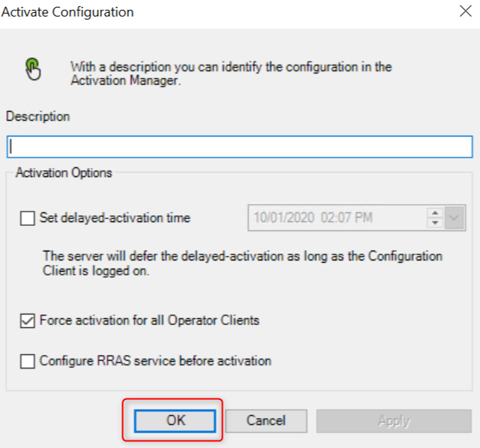Viewport: 480px width, 448px height.
Task: Open the delayed-activation date dropdown
Action: tap(454, 218)
